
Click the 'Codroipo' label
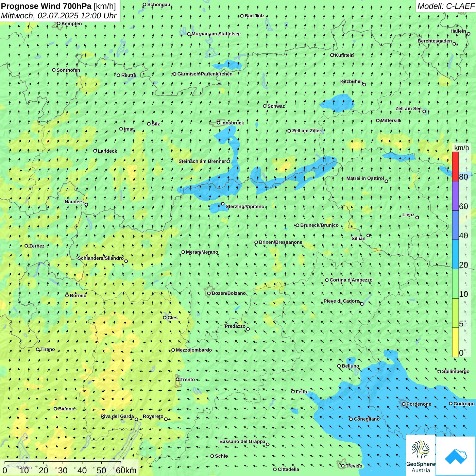(x=464, y=404)
